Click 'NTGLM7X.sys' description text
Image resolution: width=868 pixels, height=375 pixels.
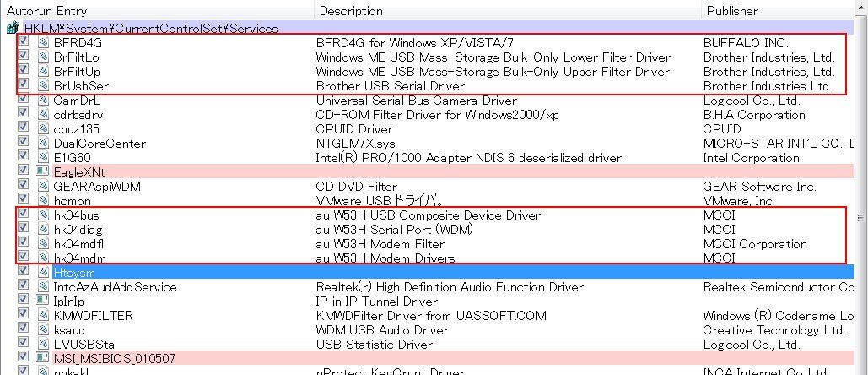tap(356, 144)
